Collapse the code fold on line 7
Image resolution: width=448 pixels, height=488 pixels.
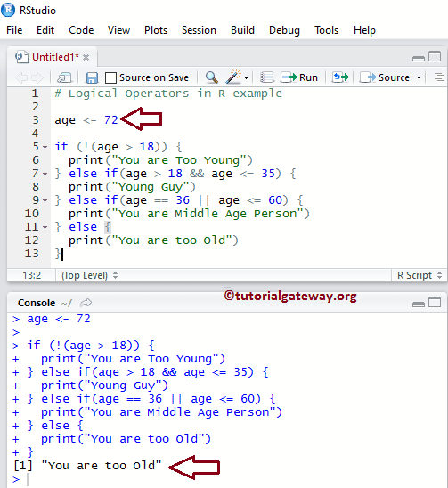(x=45, y=174)
